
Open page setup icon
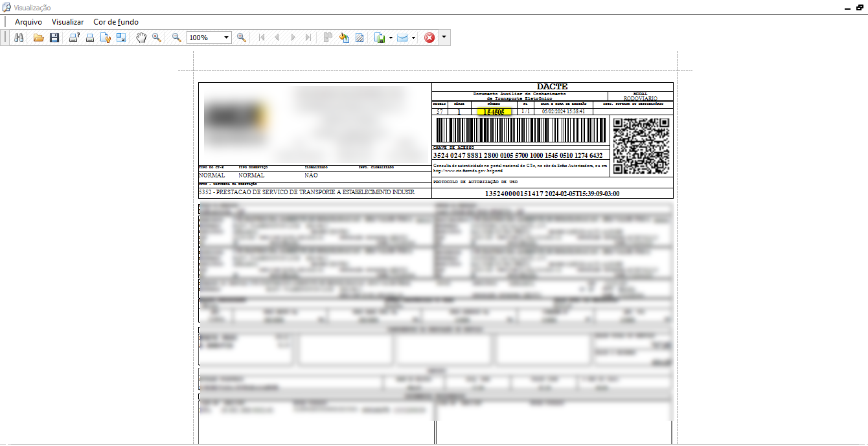click(x=106, y=38)
